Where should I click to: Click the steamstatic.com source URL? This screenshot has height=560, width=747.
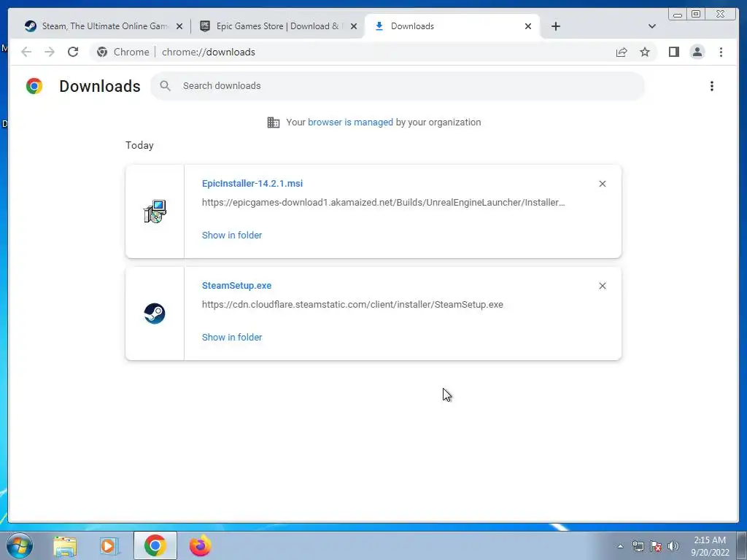tap(352, 305)
